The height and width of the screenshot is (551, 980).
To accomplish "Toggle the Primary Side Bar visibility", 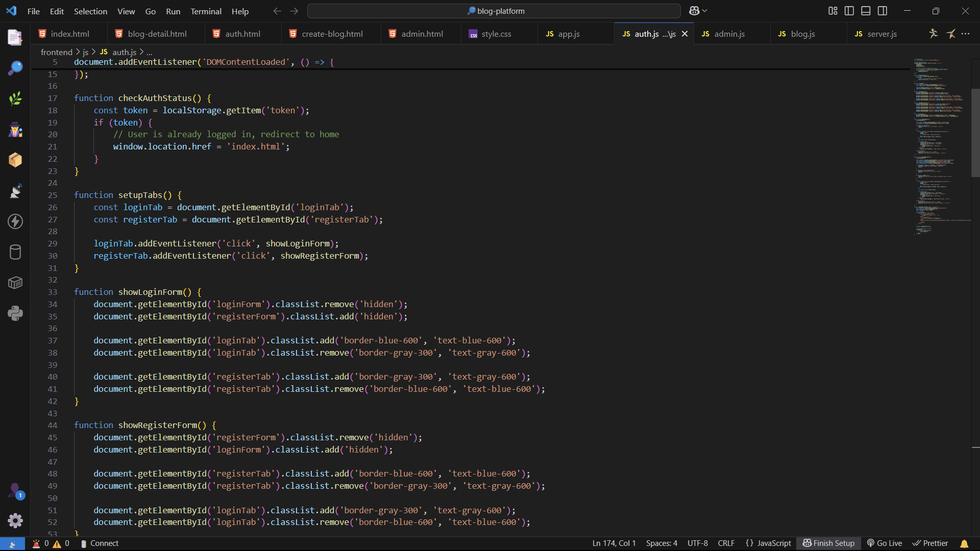I will tap(849, 10).
